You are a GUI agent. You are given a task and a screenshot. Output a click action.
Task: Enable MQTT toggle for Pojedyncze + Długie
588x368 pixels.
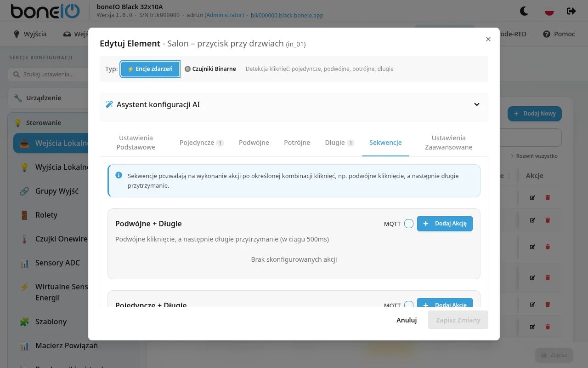(x=409, y=305)
